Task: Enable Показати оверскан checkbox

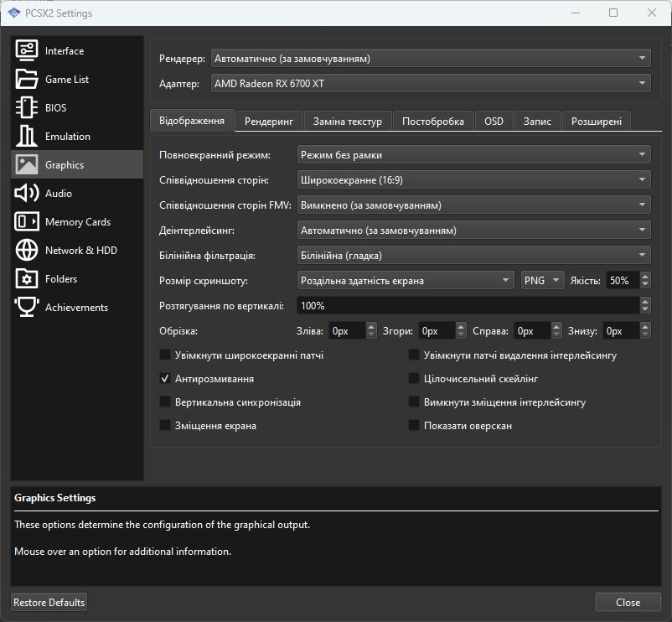Action: pyautogui.click(x=414, y=426)
